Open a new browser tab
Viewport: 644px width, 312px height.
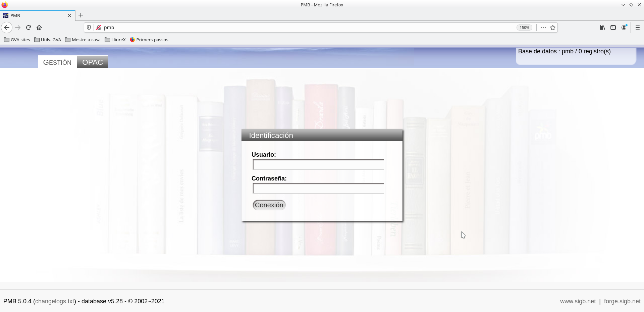pos(81,15)
